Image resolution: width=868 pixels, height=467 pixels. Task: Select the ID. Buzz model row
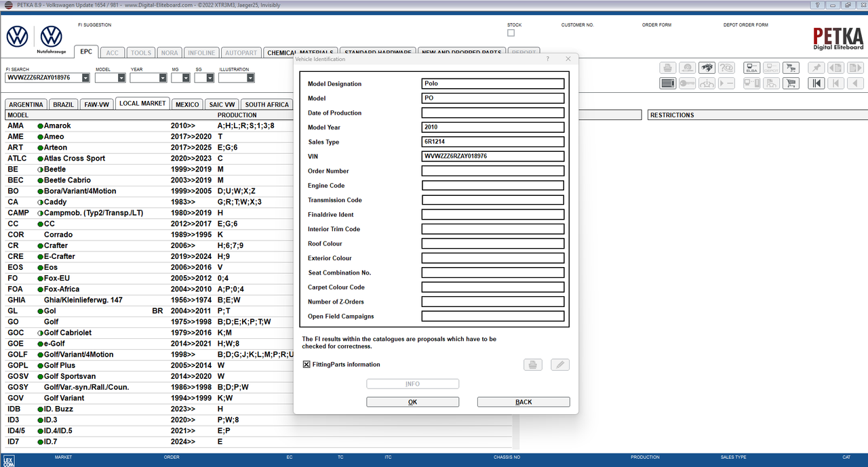(149, 409)
